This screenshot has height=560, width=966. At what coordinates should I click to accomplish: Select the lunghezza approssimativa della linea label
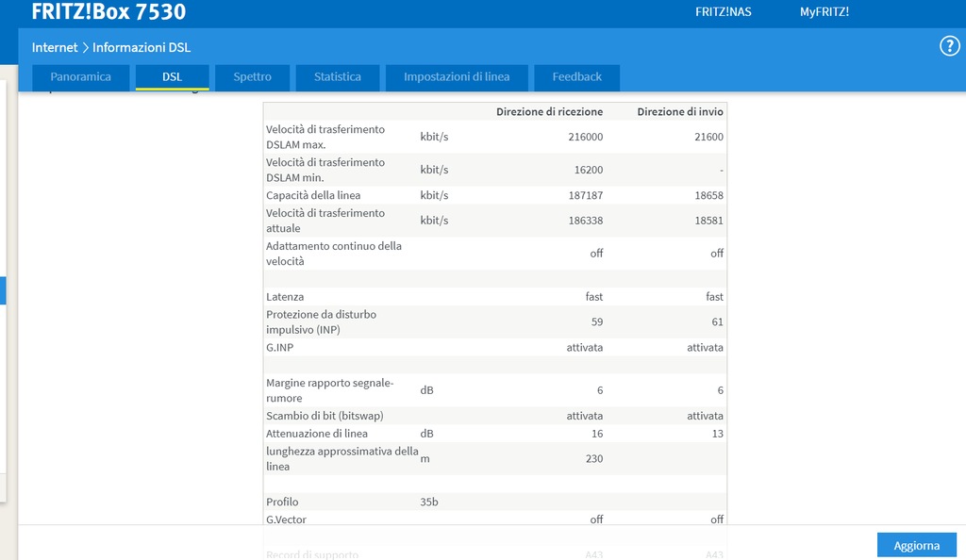[x=341, y=459]
